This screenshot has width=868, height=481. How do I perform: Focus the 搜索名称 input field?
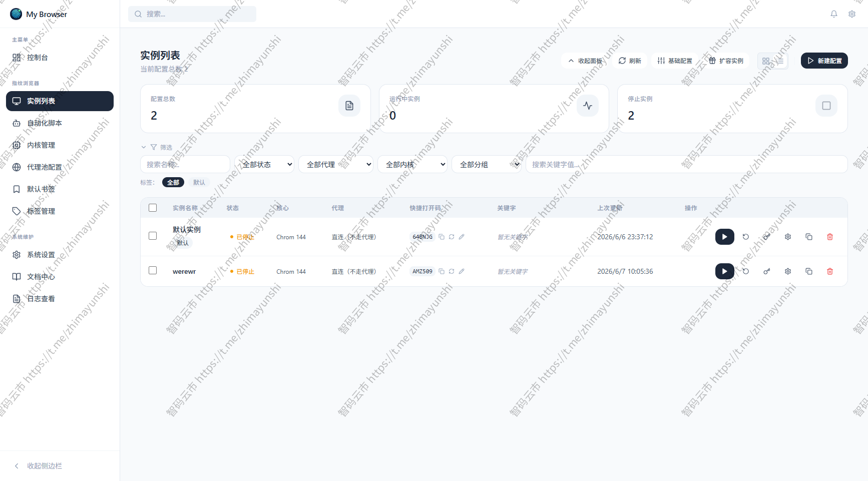(x=185, y=164)
